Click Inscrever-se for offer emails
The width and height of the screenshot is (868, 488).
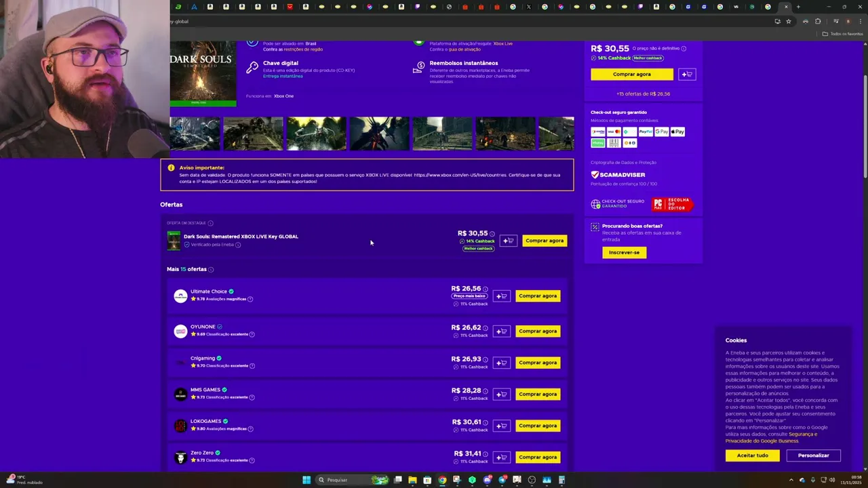[624, 253]
